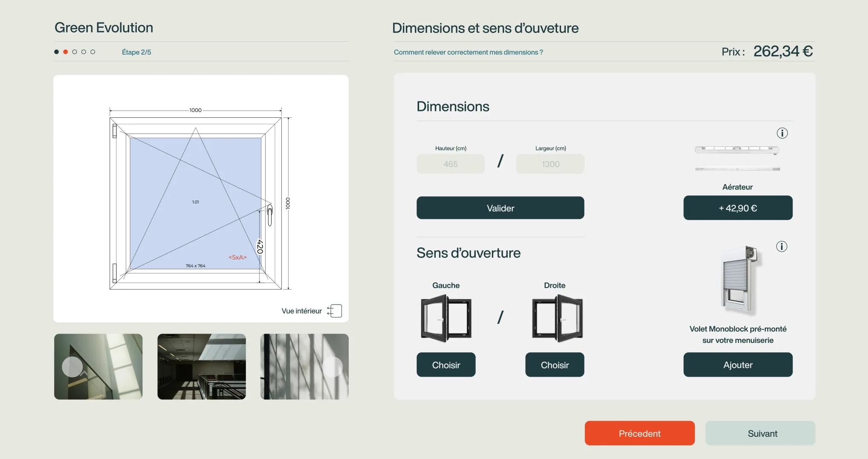Select the Gauche window opening illustration
Viewport: 868px width, 459px height.
[x=446, y=318]
